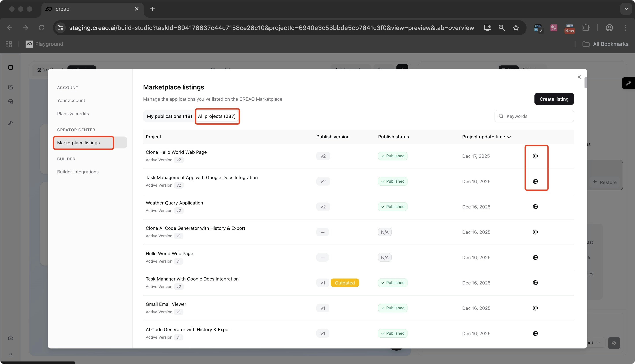Open browser extensions puzzle icon
The image size is (635, 364).
[x=585, y=28]
